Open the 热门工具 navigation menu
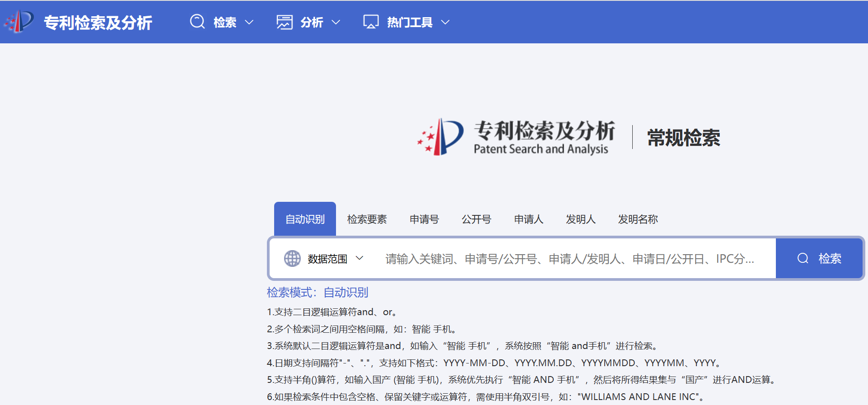Viewport: 868px width, 405px height. (406, 22)
